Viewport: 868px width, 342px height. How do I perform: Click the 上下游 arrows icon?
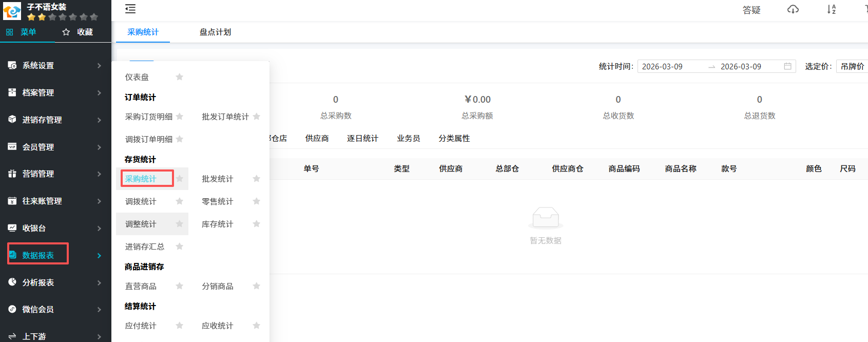click(x=12, y=336)
